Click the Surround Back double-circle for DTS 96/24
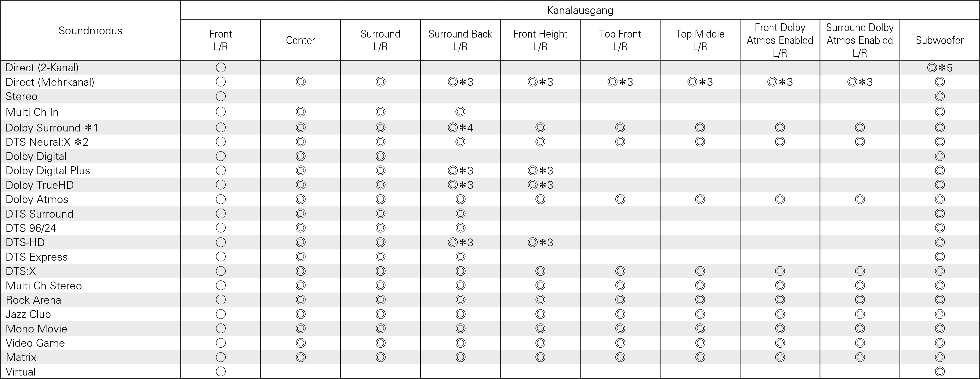 (x=460, y=228)
